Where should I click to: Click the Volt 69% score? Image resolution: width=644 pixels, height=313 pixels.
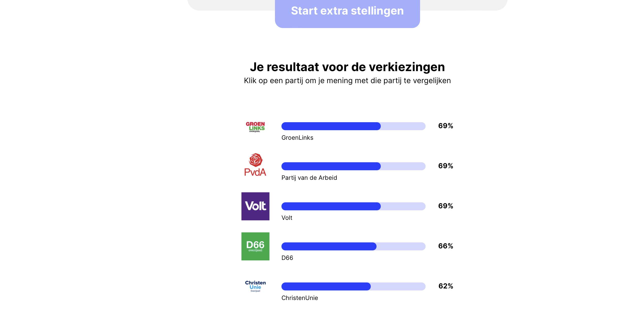[x=446, y=206]
